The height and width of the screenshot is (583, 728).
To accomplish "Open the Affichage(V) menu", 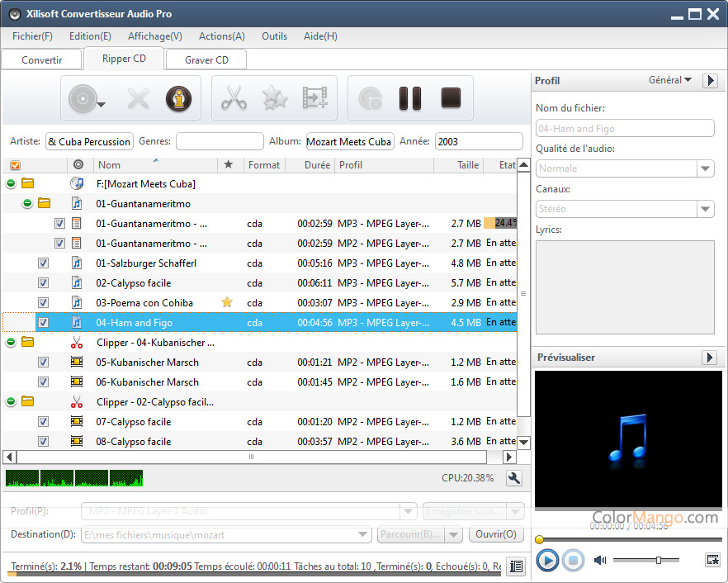I will (155, 36).
